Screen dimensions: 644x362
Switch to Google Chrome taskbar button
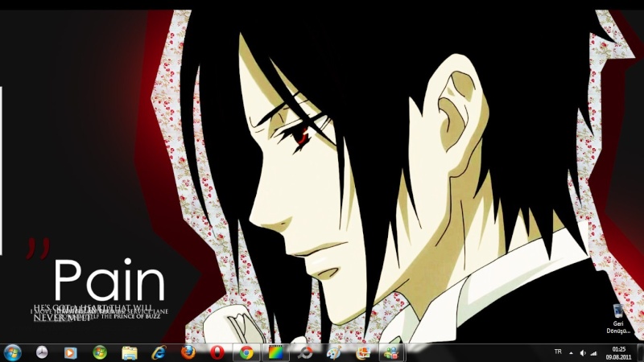click(x=246, y=353)
